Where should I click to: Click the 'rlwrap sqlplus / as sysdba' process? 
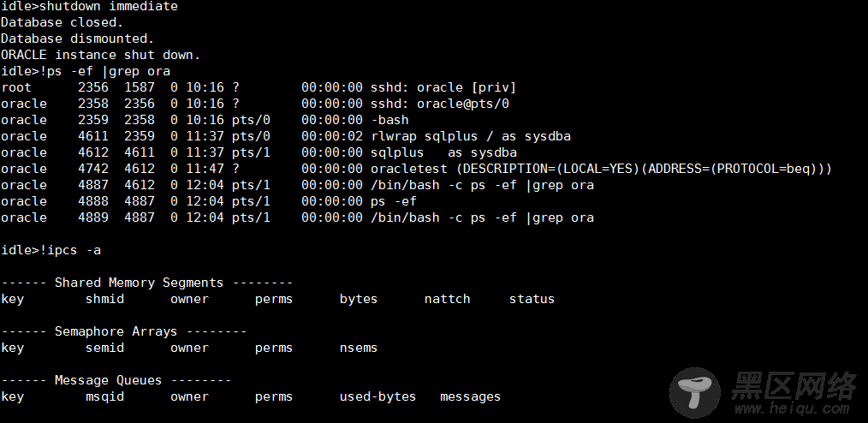(x=471, y=136)
